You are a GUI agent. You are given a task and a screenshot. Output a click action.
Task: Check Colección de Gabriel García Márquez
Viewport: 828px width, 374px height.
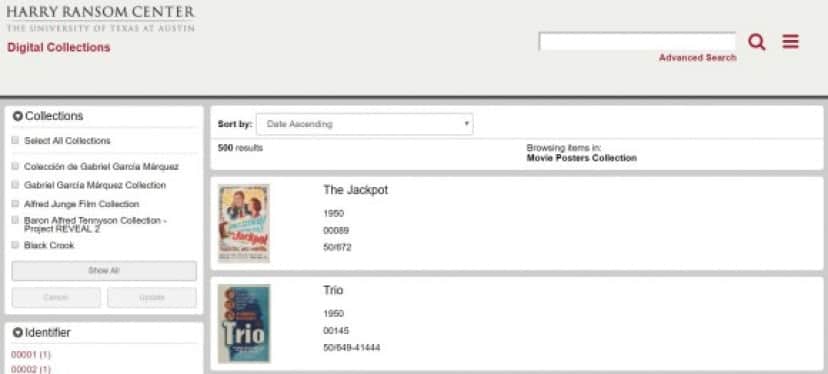tap(15, 166)
